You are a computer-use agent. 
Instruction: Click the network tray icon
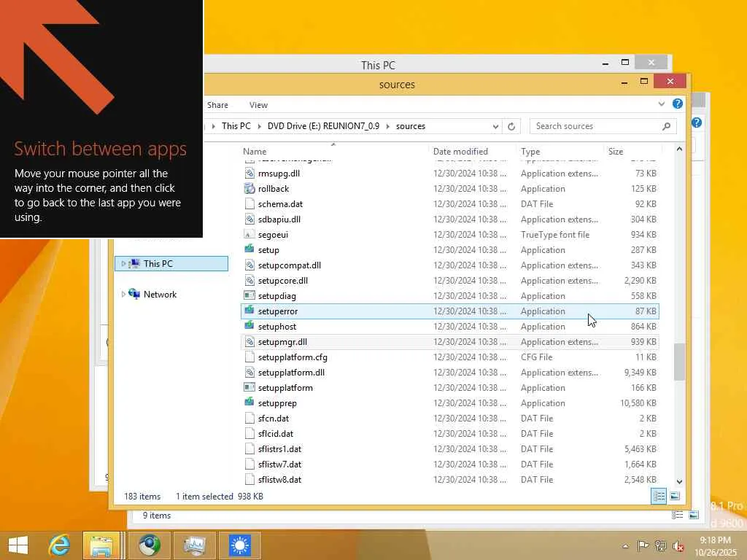pos(660,545)
